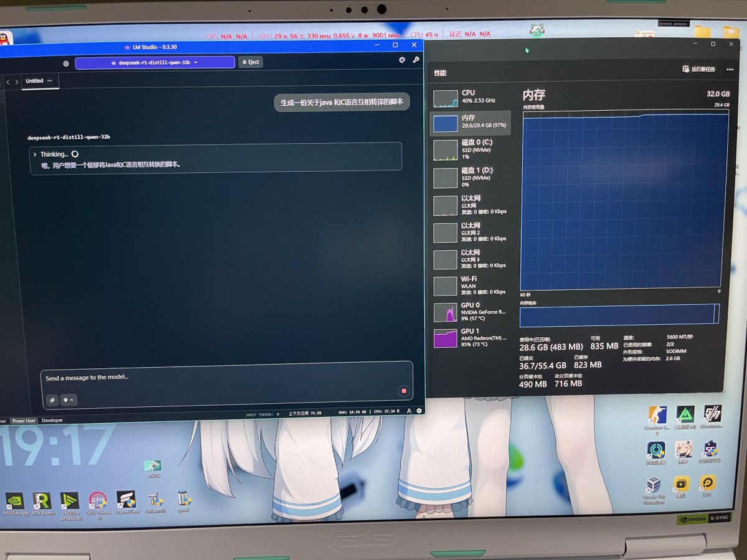Click the Eject model button

pos(250,62)
